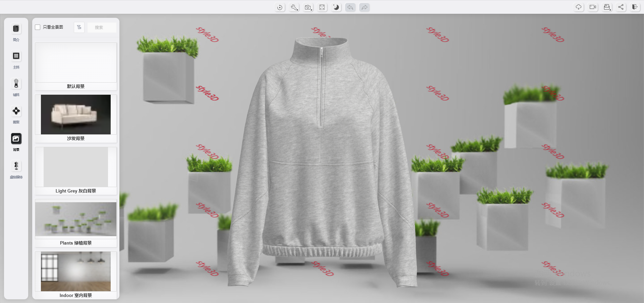Click the redo arrow button
This screenshot has height=303, width=644.
click(364, 7)
